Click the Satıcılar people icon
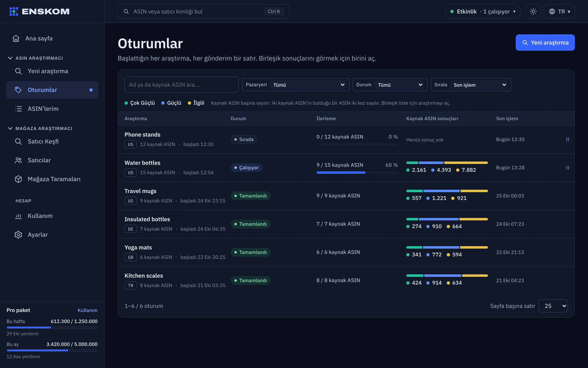588x368 pixels. point(18,160)
